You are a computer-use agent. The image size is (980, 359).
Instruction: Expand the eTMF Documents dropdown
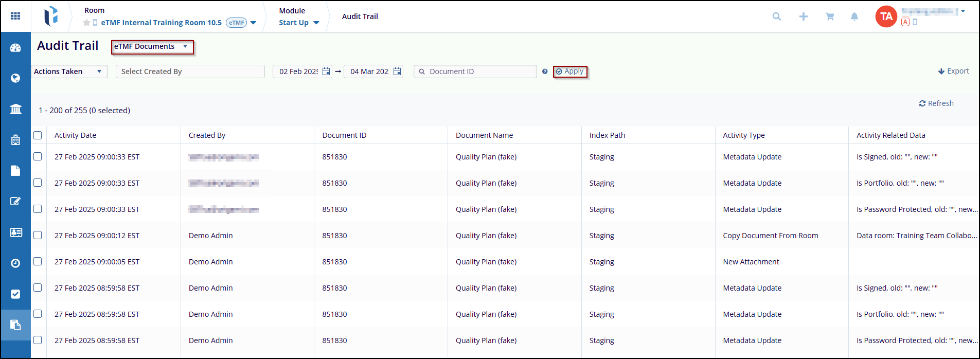click(152, 47)
